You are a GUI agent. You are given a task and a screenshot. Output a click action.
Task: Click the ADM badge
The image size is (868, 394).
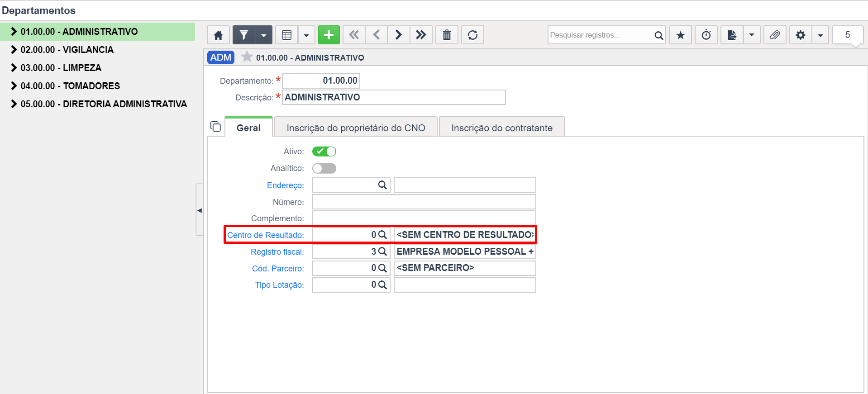coord(221,57)
